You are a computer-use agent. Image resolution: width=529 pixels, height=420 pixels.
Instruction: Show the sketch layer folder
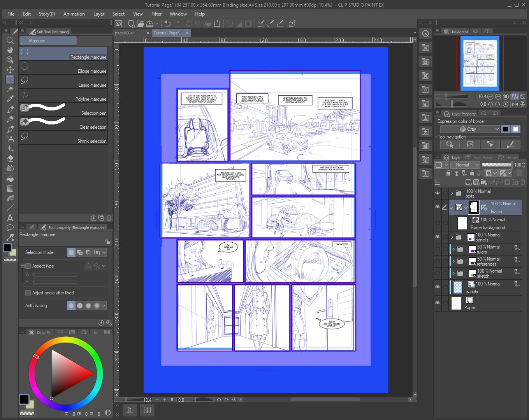pos(438,273)
